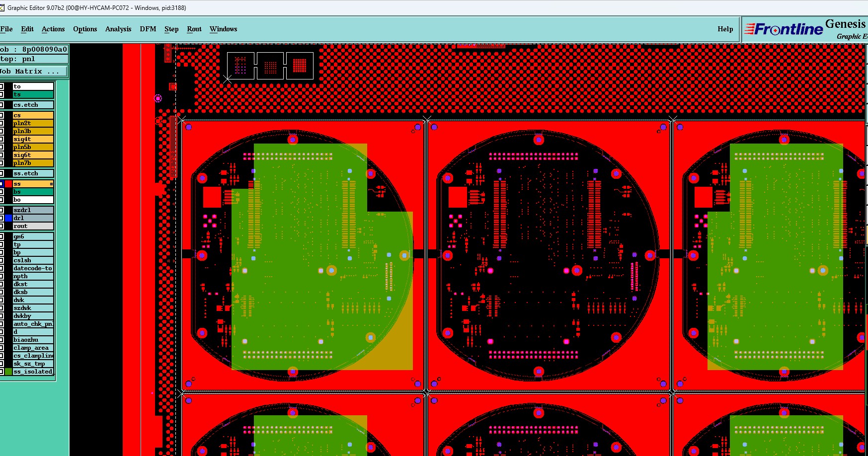
Task: Toggle the checkbox for the pln2t layer
Action: pyautogui.click(x=1, y=123)
